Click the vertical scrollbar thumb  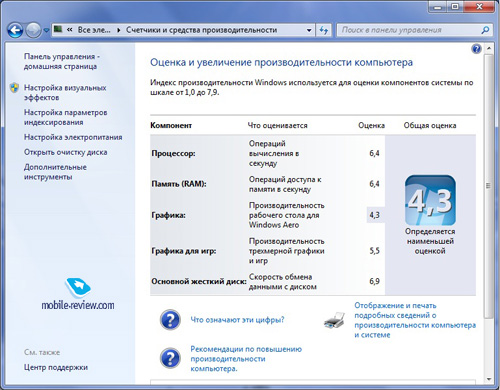coord(489,186)
